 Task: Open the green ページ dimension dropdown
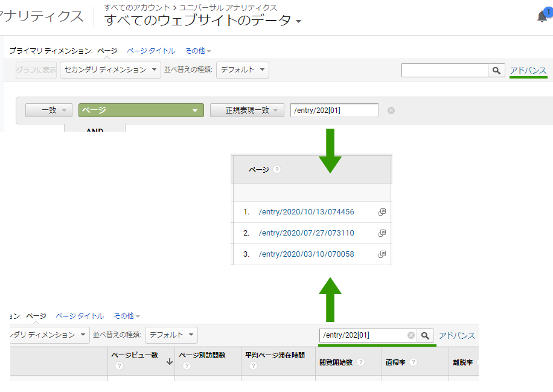141,111
